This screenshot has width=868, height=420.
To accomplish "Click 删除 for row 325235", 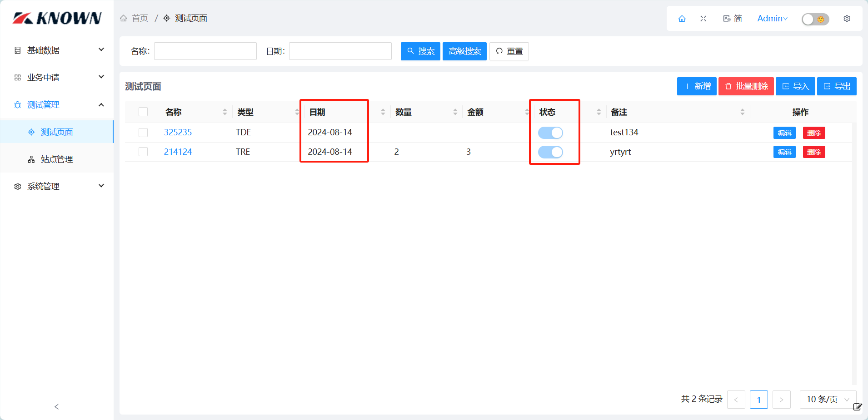I will (x=814, y=133).
